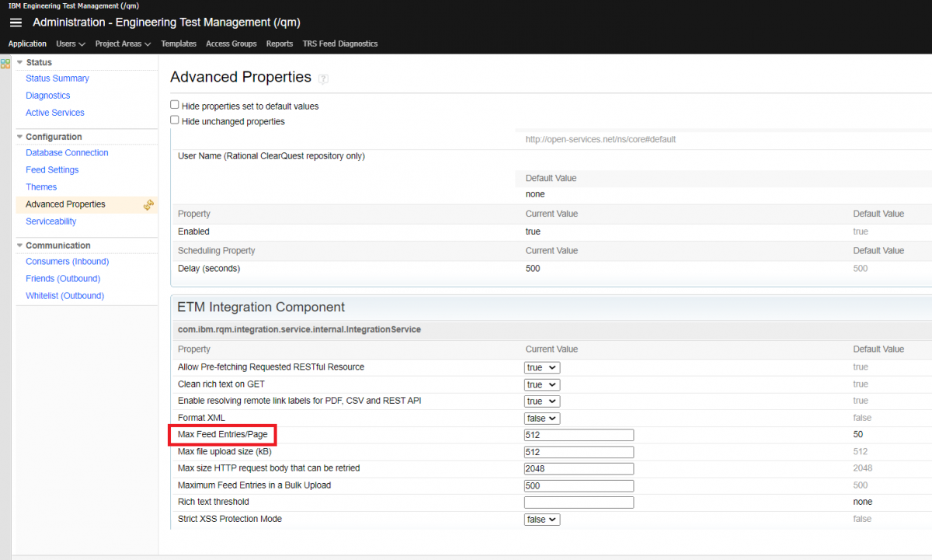Collapse the Communication section

[20, 245]
